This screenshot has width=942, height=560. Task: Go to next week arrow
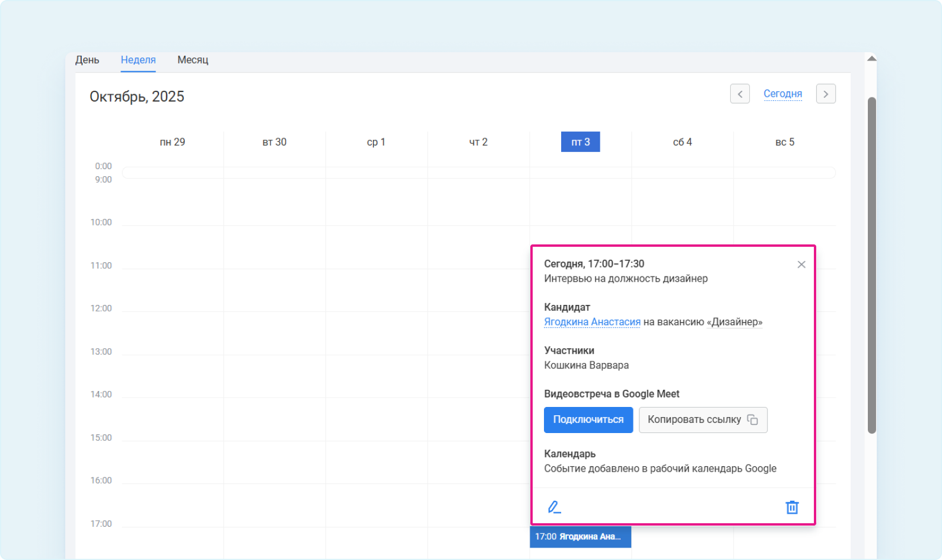pos(826,94)
